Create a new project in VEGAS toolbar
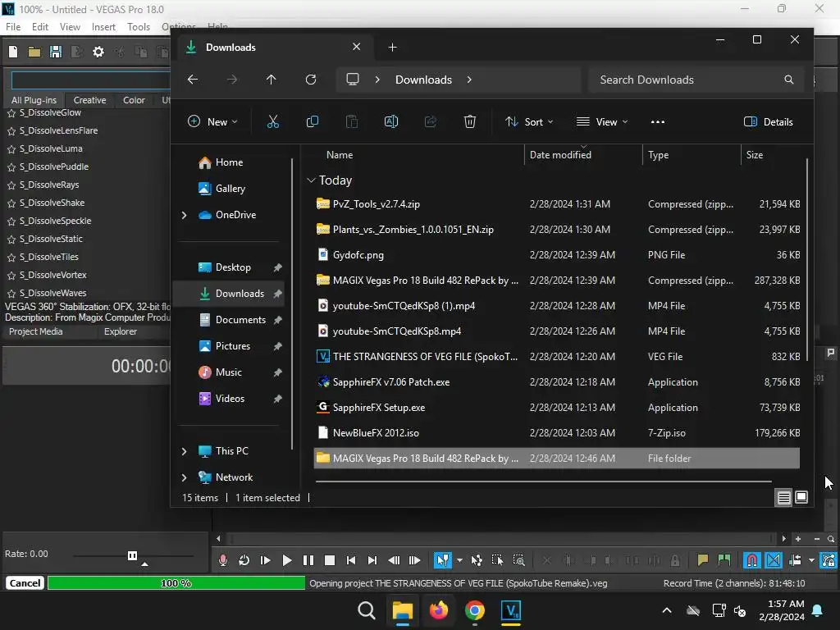 [x=13, y=52]
